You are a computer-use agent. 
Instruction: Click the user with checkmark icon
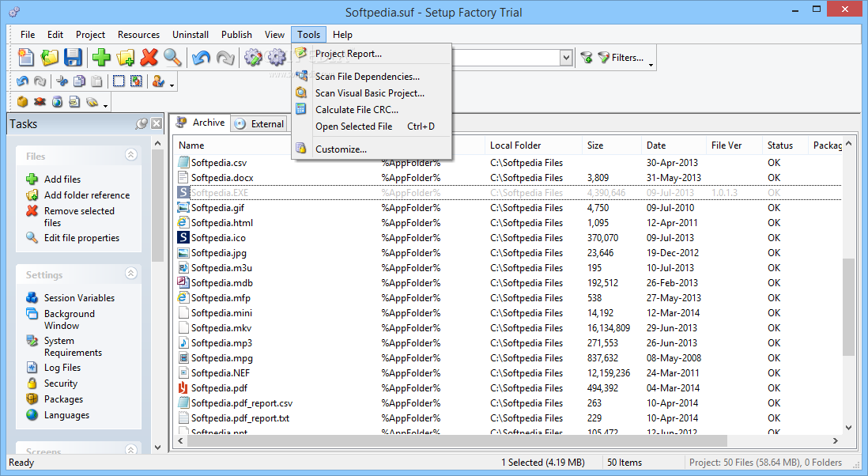point(158,81)
